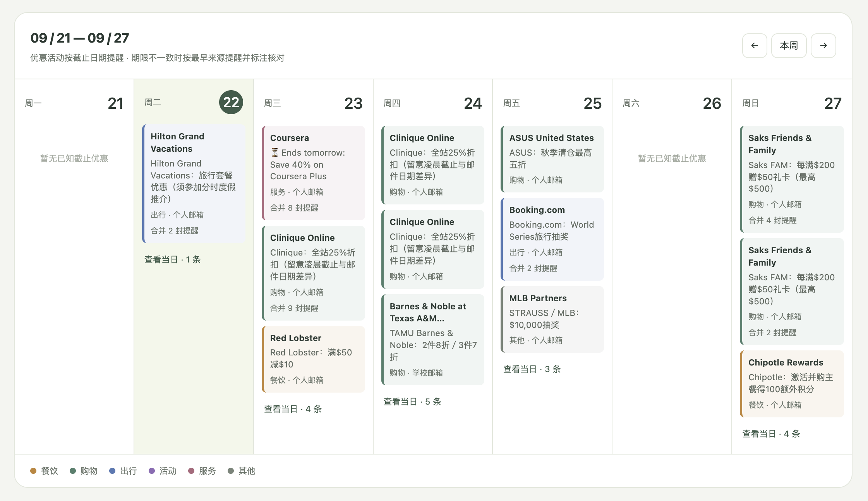Select today's date circle 22
Viewport: 868px width, 501px height.
[231, 102]
